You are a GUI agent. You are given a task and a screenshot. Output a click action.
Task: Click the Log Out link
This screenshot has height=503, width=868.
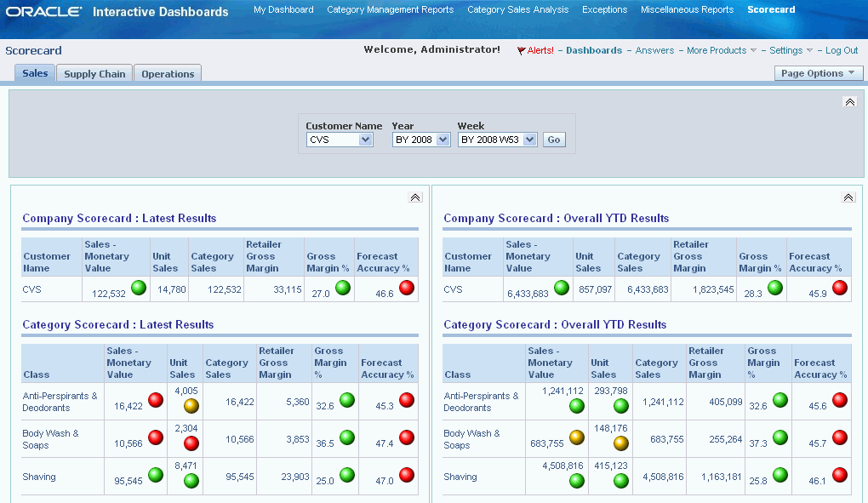[842, 50]
